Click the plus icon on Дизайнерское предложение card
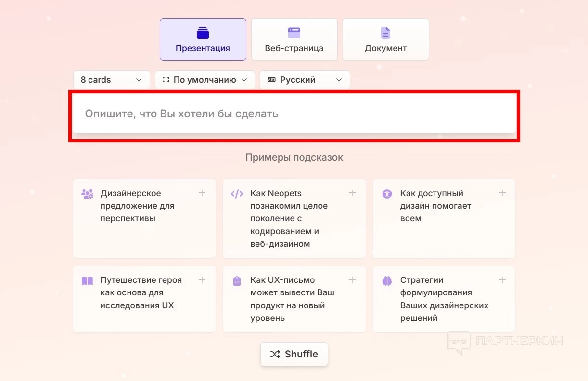The width and height of the screenshot is (588, 381). 202,193
